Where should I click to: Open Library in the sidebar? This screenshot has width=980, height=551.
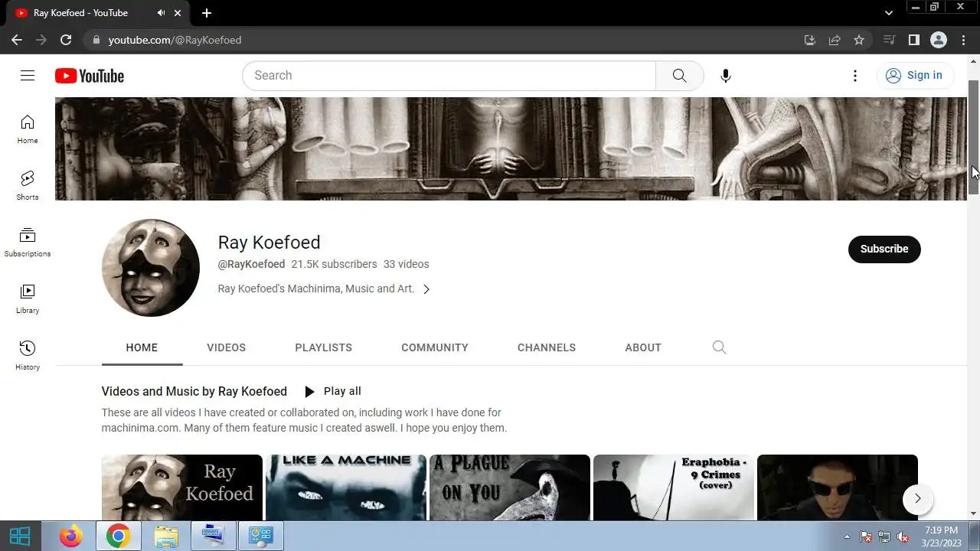tap(28, 299)
